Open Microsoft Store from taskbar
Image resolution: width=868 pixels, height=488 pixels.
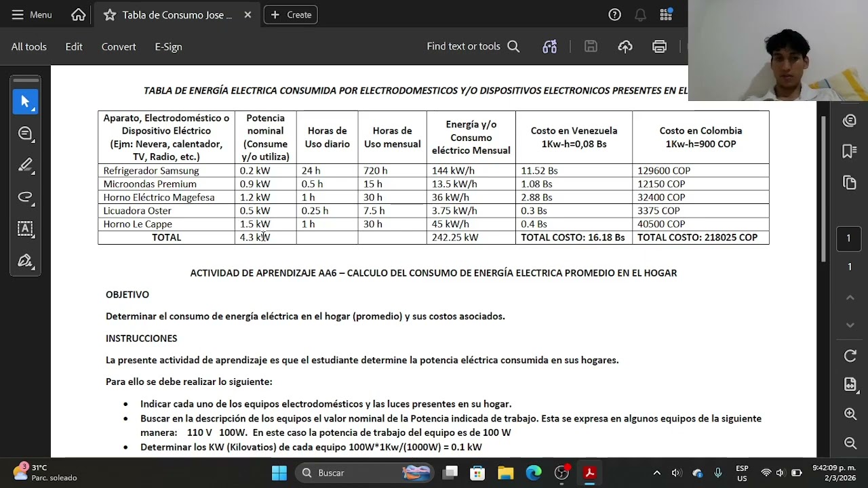click(x=478, y=473)
